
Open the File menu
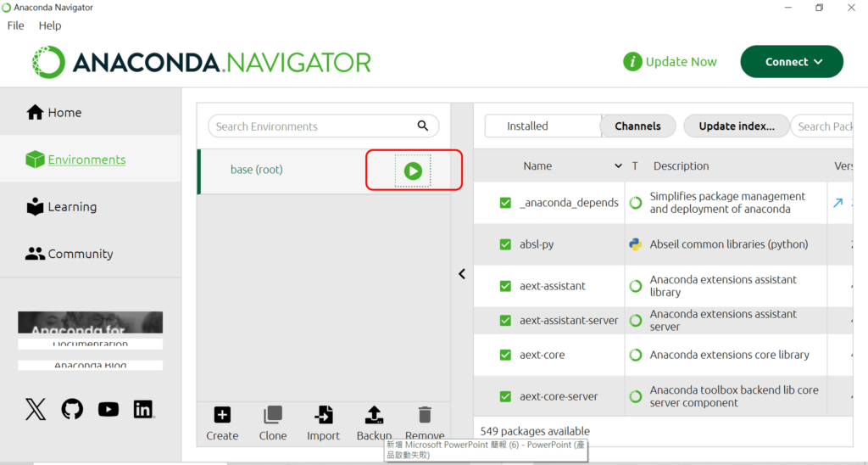click(x=16, y=25)
